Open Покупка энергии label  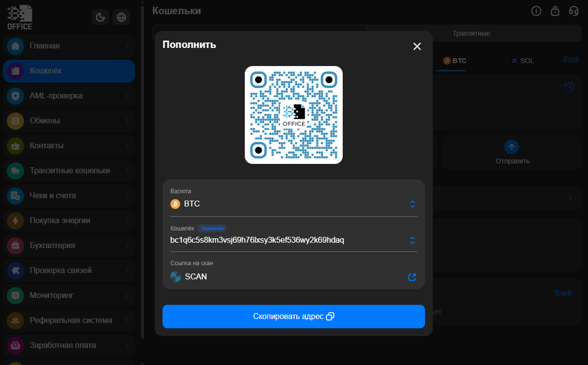pos(60,220)
